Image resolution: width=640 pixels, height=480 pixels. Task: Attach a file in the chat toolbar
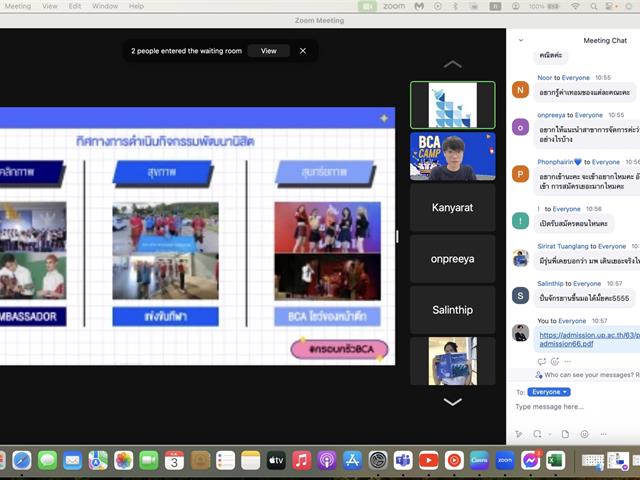pos(565,434)
